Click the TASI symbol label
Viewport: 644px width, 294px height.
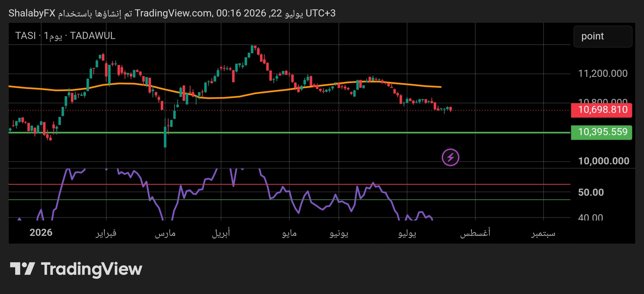pyautogui.click(x=25, y=36)
